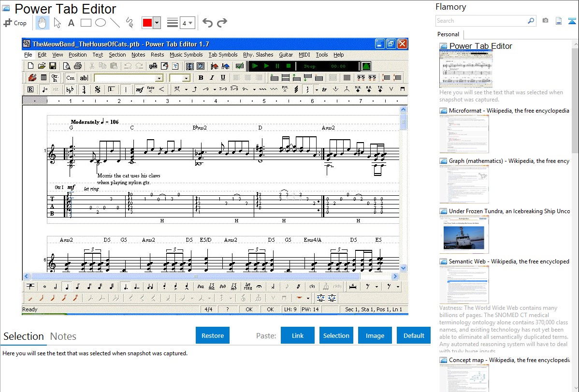Open the font size combo box

[180, 78]
